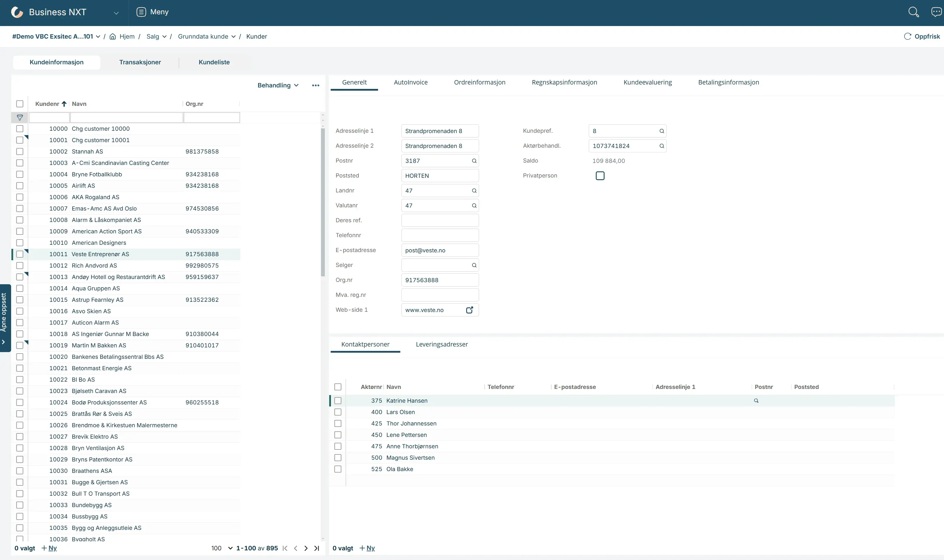944x560 pixels.
Task: Click the Org.nr column header
Action: pyautogui.click(x=195, y=104)
